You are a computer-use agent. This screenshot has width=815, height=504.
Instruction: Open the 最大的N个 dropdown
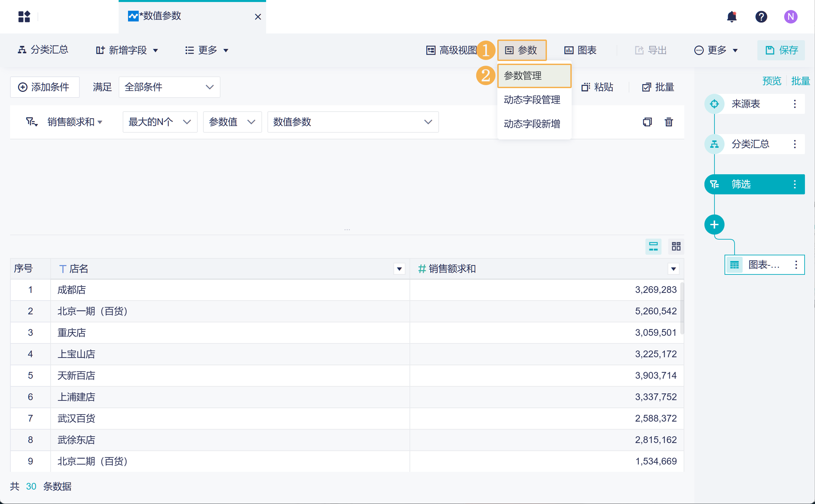pyautogui.click(x=160, y=122)
